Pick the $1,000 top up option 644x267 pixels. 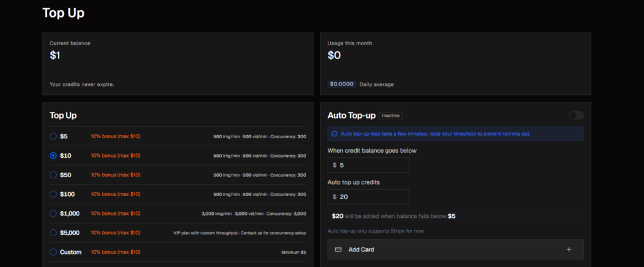[53, 214]
